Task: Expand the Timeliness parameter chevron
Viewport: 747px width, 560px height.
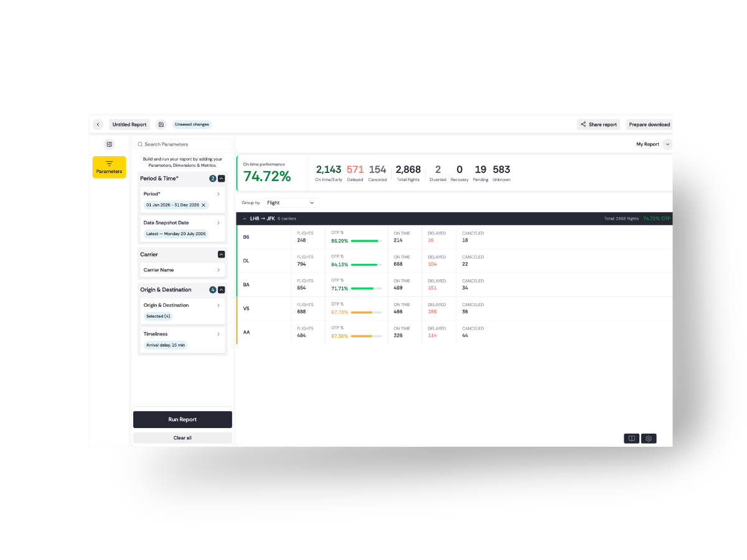Action: [218, 334]
